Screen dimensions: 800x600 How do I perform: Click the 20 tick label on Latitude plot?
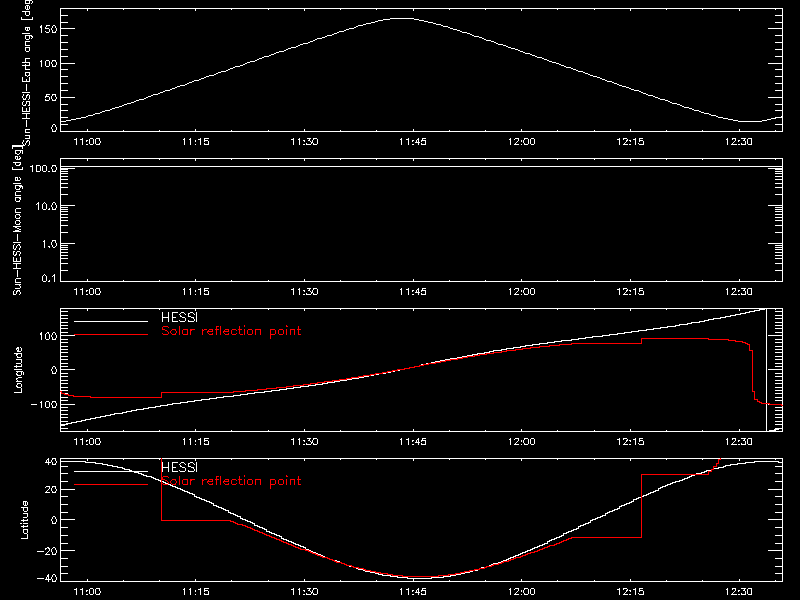coord(51,490)
